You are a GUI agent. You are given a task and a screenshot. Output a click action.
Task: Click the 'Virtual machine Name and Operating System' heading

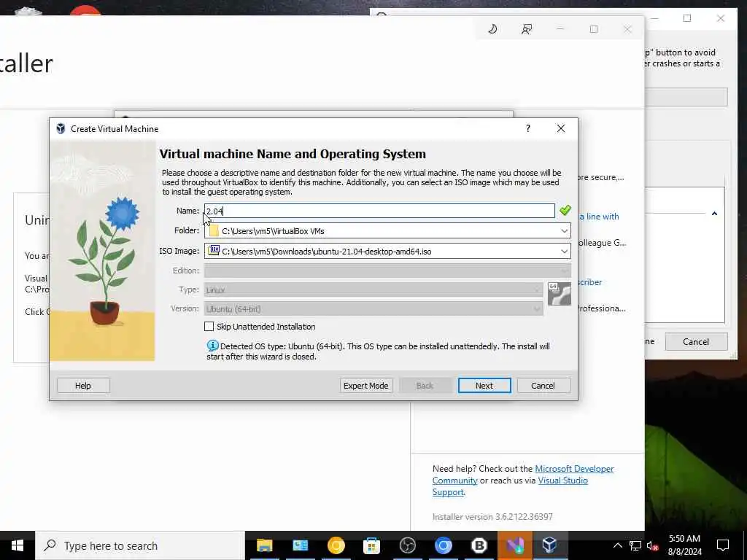tap(293, 154)
